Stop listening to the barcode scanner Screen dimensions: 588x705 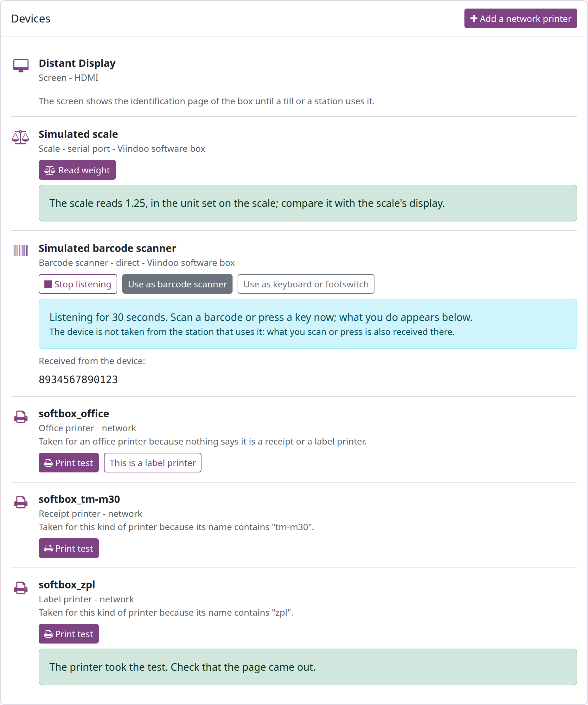[x=78, y=284]
